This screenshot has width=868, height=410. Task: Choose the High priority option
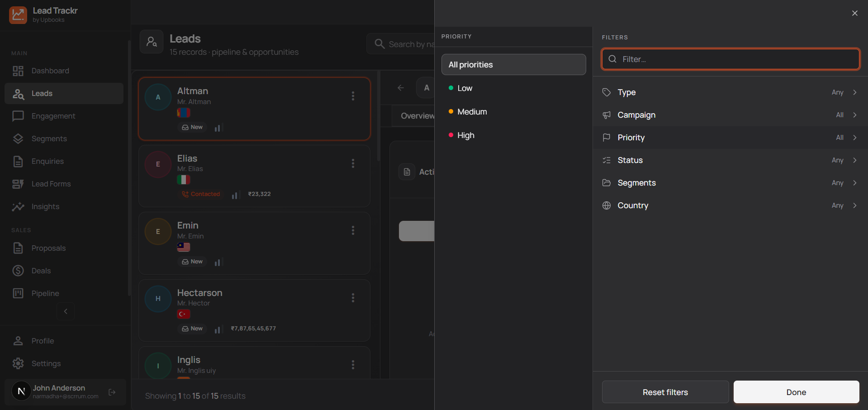tap(465, 135)
